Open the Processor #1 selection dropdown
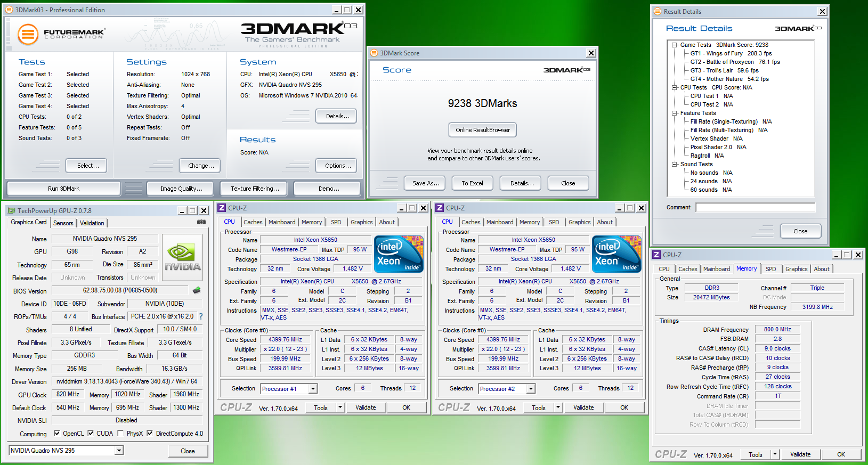Screen dimensions: 868x465 point(313,389)
